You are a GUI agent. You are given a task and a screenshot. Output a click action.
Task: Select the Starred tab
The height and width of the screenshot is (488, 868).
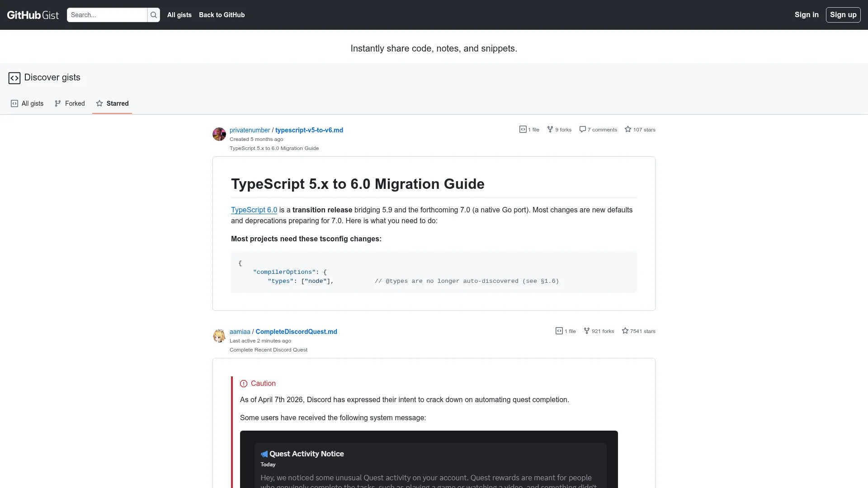point(112,103)
